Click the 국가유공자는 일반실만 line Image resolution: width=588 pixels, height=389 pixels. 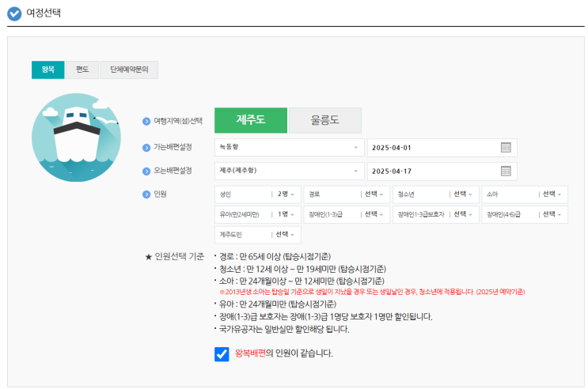tap(284, 330)
